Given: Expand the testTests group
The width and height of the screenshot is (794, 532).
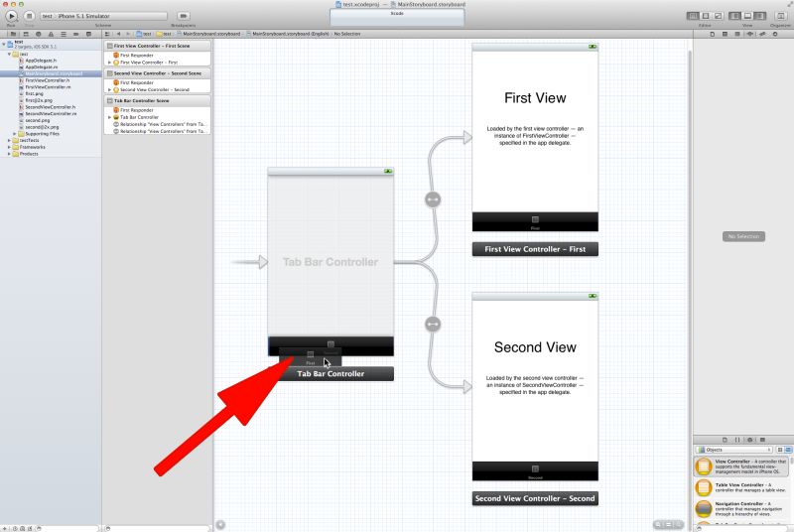Looking at the screenshot, I should click(x=9, y=140).
